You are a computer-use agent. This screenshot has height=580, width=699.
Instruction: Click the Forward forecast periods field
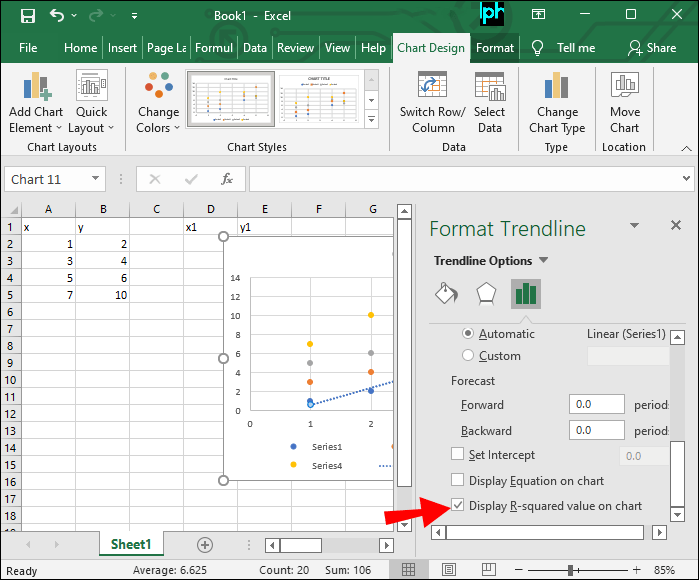[x=596, y=405]
